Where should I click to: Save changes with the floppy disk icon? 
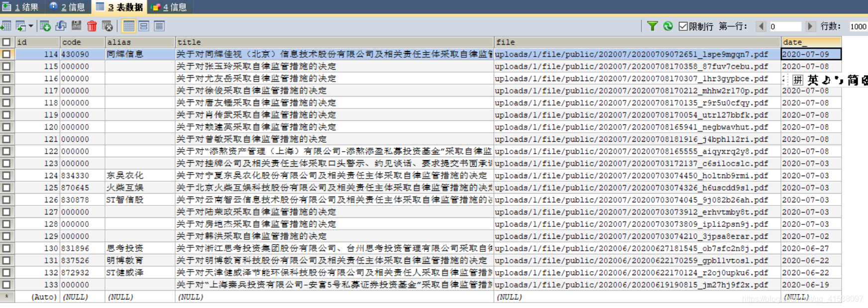point(76,26)
